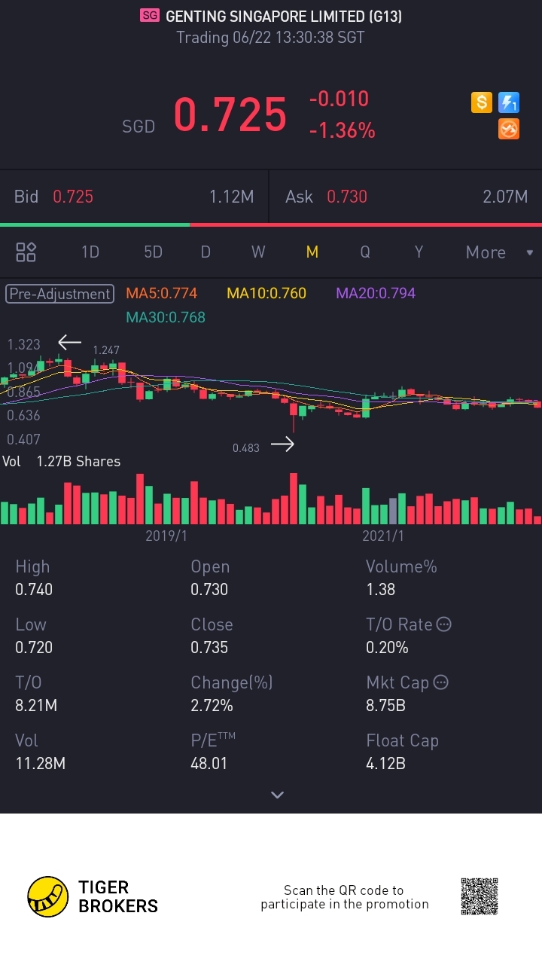Switch to 1D chart period
This screenshot has height=980, width=542.
90,252
